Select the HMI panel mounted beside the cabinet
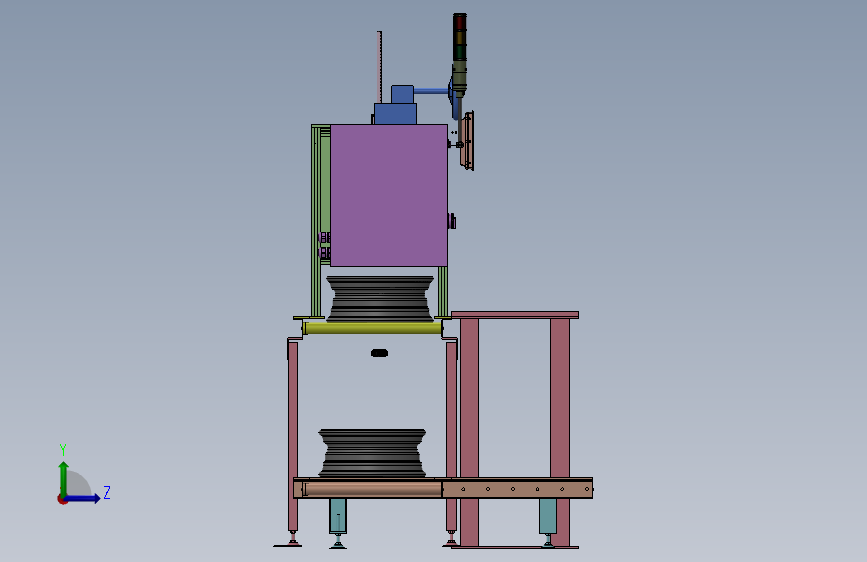This screenshot has height=562, width=867. [467, 140]
